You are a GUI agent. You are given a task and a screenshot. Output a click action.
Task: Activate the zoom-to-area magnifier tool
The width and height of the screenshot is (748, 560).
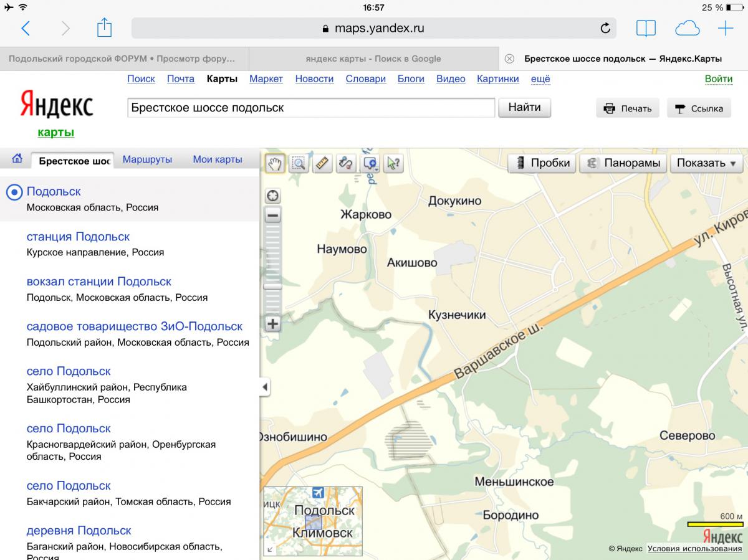(299, 163)
